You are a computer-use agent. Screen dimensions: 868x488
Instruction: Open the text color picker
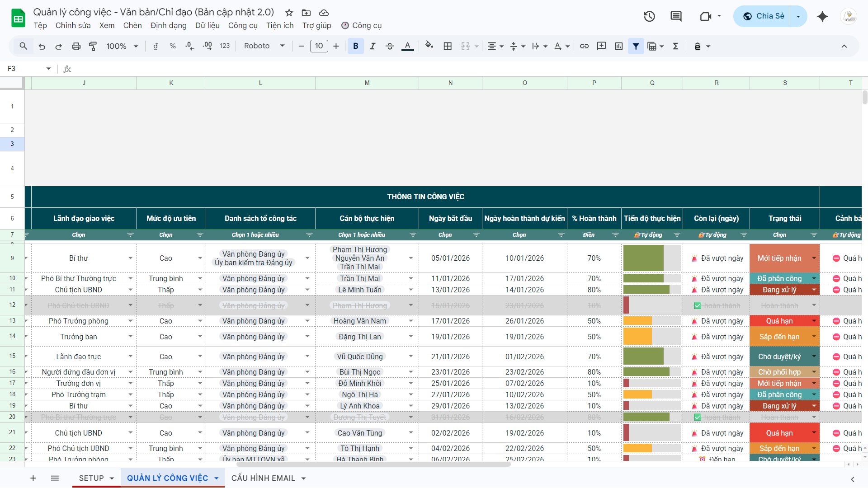(407, 46)
